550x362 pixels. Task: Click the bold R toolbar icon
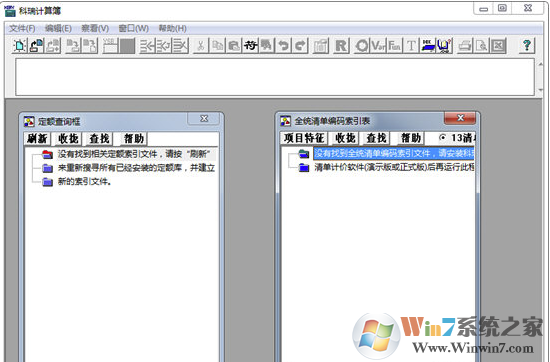click(x=341, y=46)
